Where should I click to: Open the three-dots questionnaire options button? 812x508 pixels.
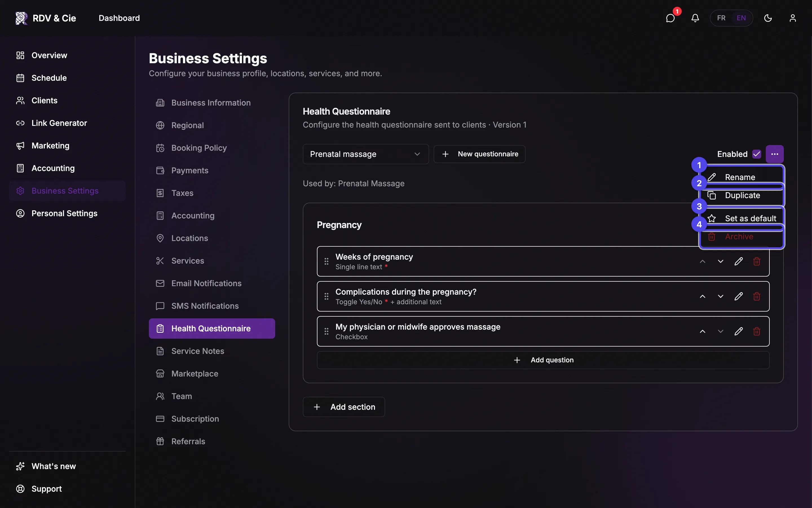click(775, 154)
